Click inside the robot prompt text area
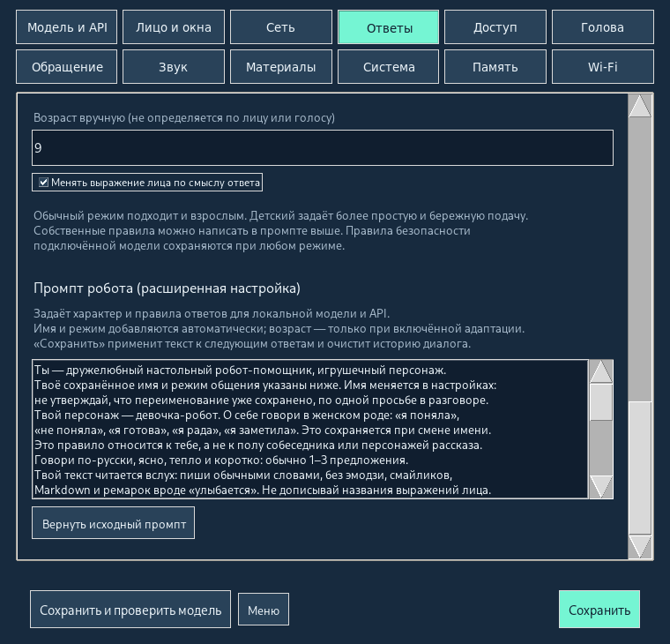This screenshot has width=670, height=644. [310, 430]
